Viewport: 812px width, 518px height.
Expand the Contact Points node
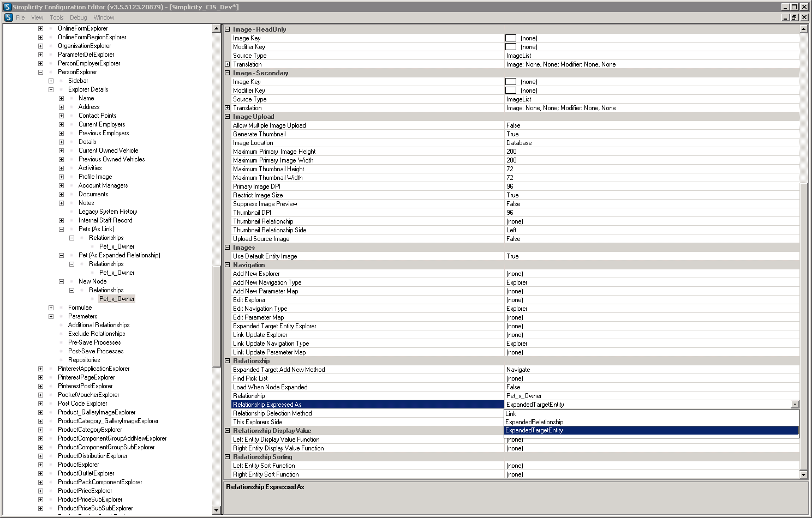click(61, 116)
